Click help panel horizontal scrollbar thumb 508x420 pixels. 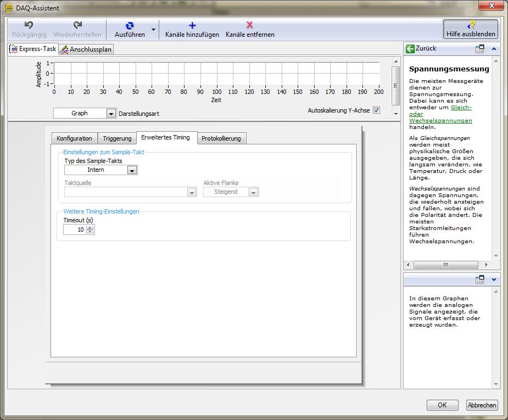tap(445, 265)
